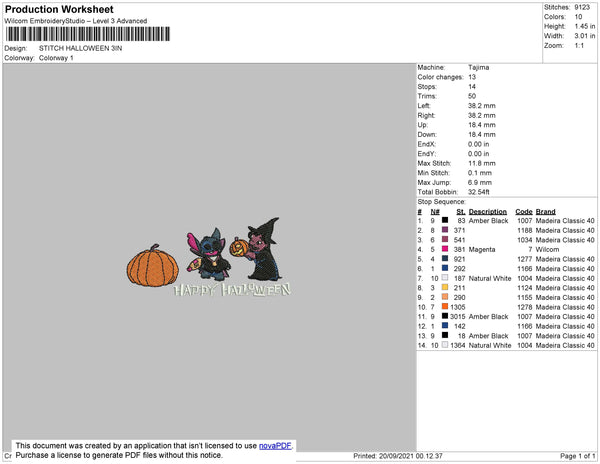Click stitch count 3015 in stop 11
600x464 pixels.
458,316
